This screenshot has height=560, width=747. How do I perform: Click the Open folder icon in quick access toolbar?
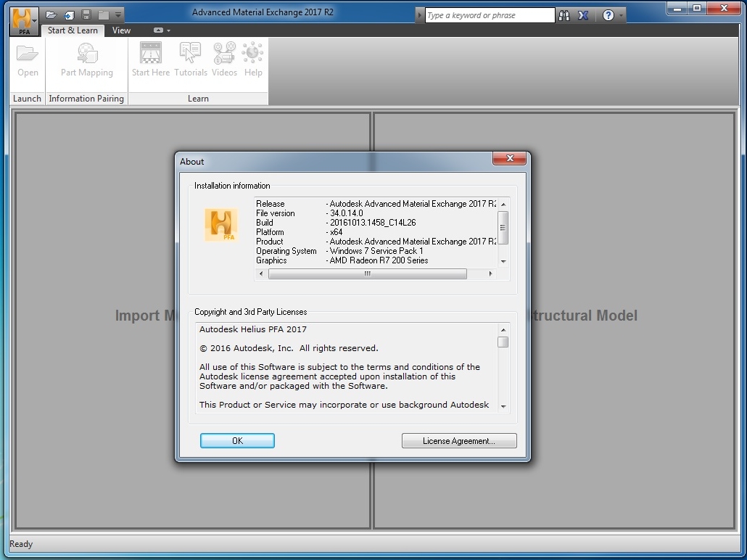51,15
